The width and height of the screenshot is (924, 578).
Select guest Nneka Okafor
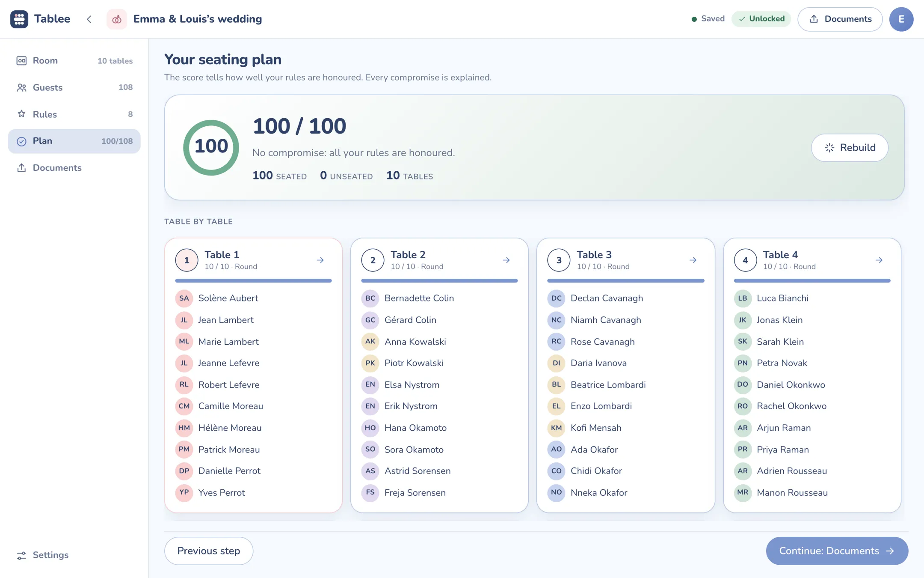point(625,492)
